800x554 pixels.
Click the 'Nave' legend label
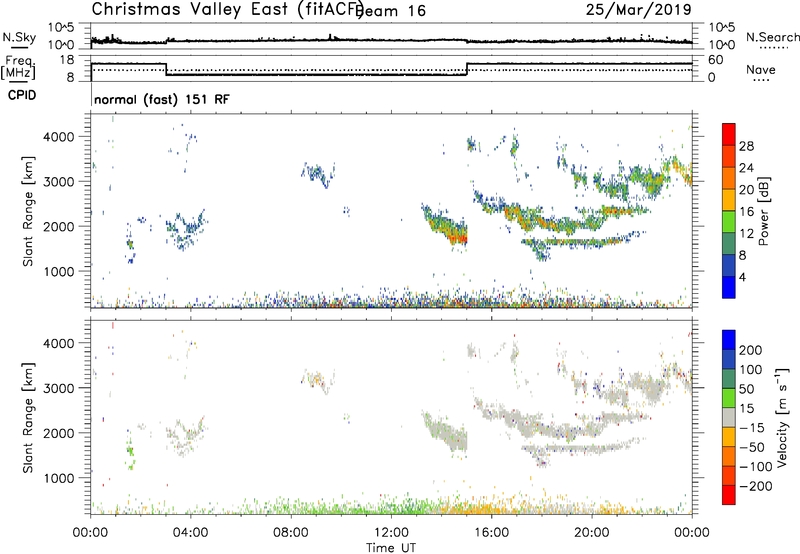761,70
